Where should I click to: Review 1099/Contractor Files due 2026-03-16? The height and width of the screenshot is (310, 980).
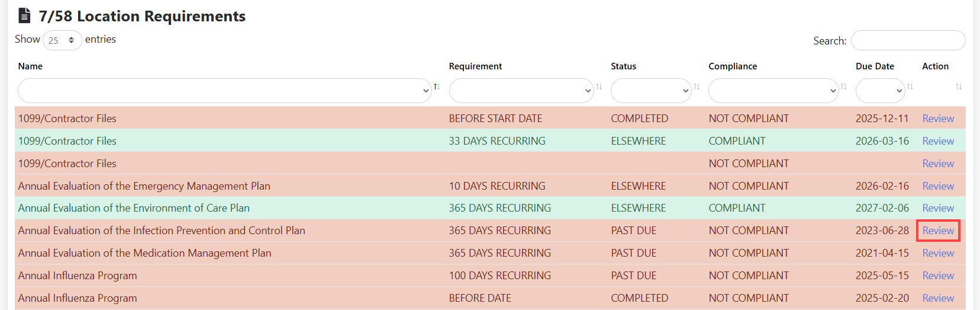938,141
